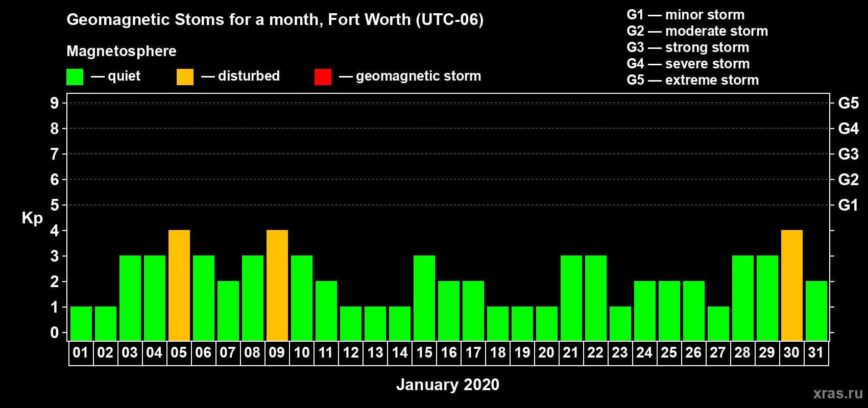Screen dimensions: 868x408
Task: Click the 'G3' right axis label
Action: [x=849, y=154]
